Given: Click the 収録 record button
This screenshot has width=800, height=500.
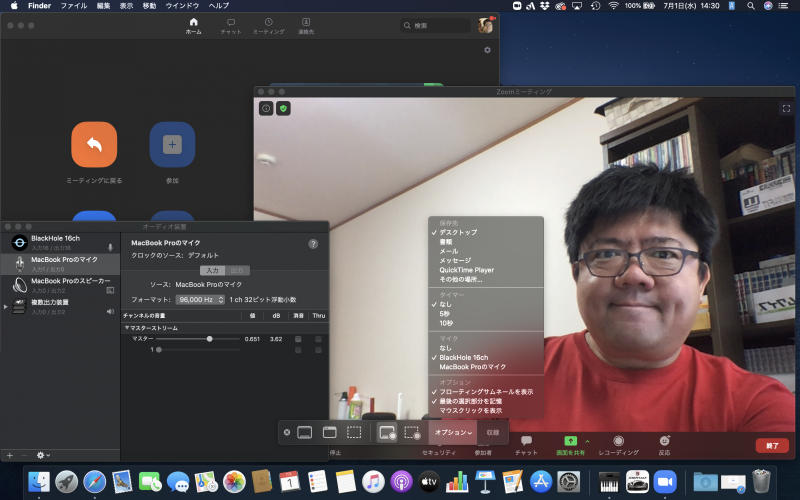Looking at the screenshot, I should click(x=493, y=433).
